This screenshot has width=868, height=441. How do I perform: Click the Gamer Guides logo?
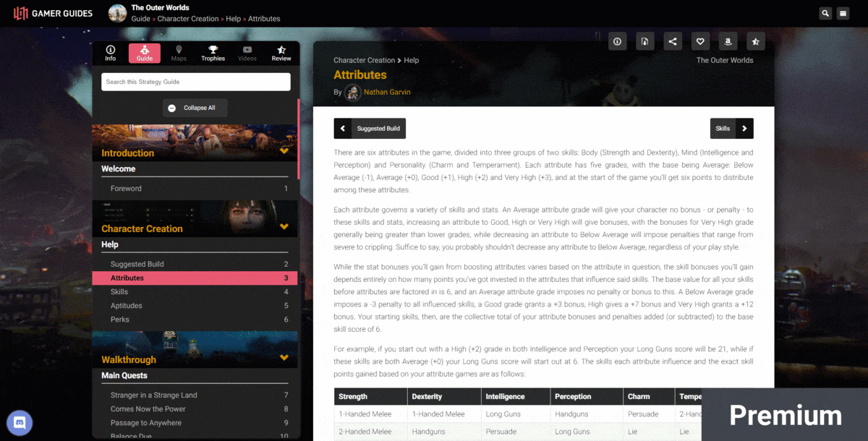pos(52,13)
